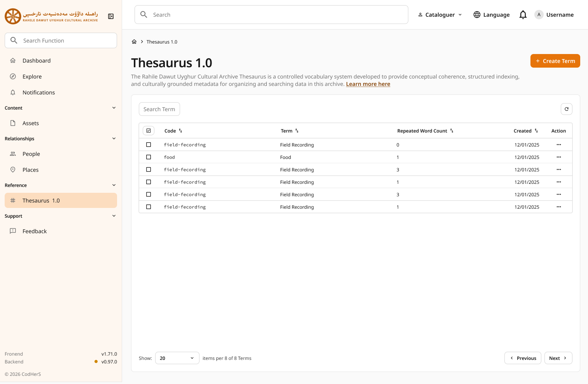Open the notification bell

pyautogui.click(x=523, y=14)
